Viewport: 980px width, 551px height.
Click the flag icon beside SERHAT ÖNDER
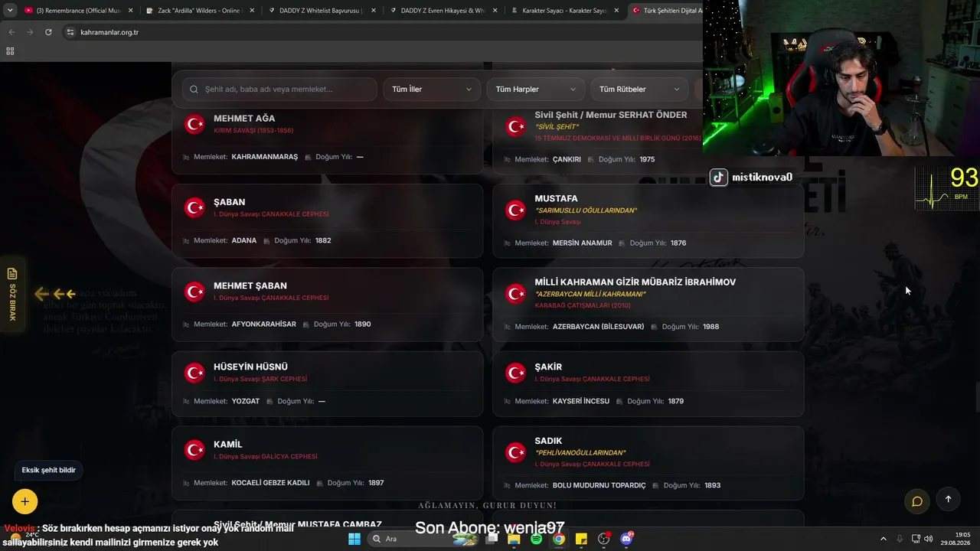click(516, 127)
